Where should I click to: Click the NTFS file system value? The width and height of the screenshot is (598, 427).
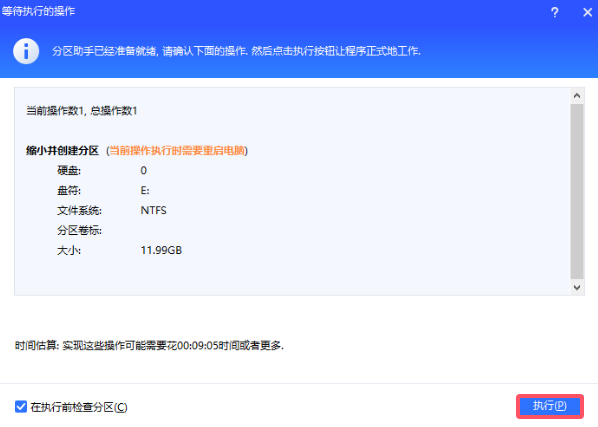point(154,210)
